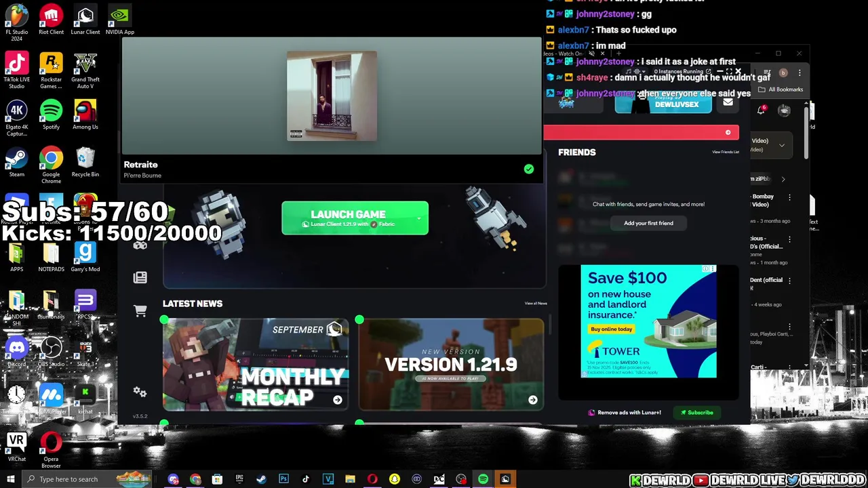The width and height of the screenshot is (868, 488).
Task: Open Grand Theft Auto V desktop icon
Action: 85,70
